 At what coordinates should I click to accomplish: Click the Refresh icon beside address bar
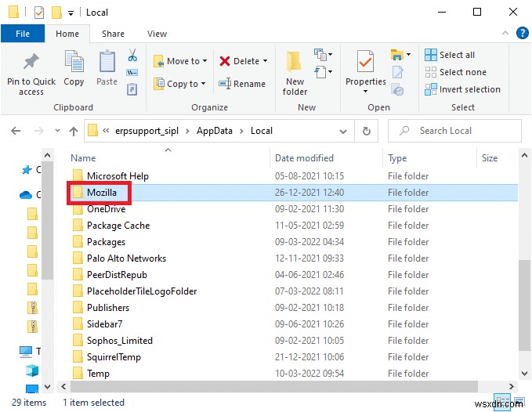click(x=367, y=131)
